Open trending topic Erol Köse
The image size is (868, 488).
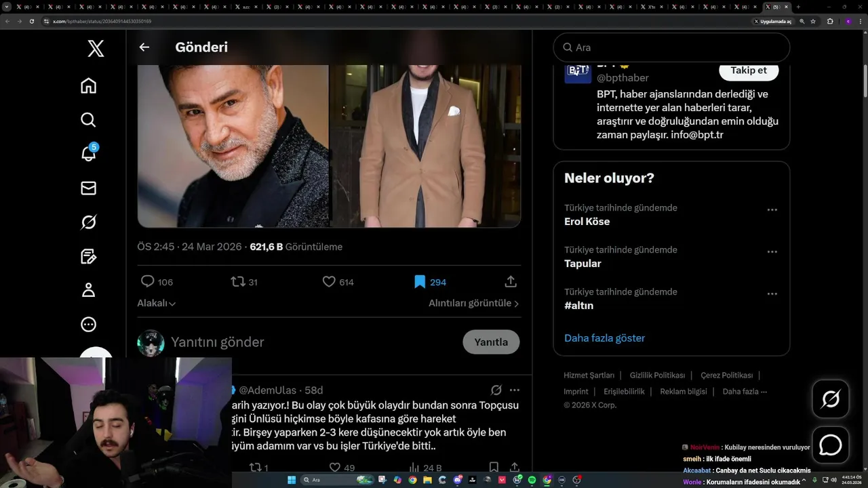[x=587, y=222]
